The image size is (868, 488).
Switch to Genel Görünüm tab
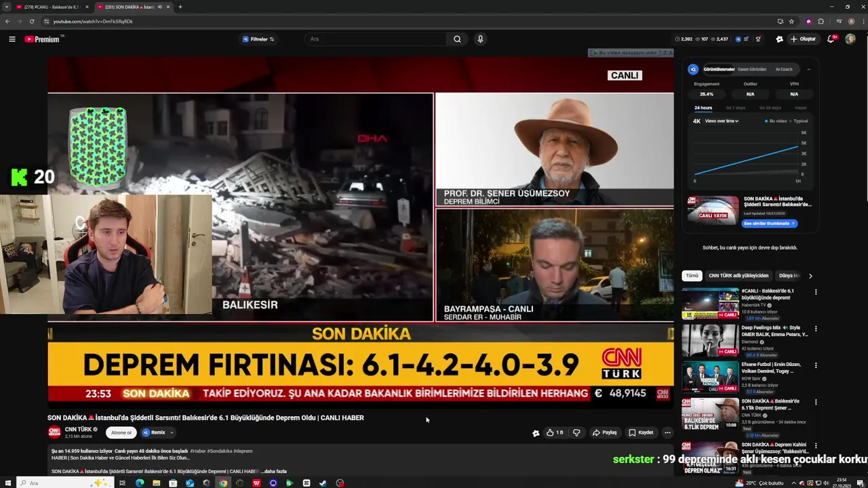point(752,69)
